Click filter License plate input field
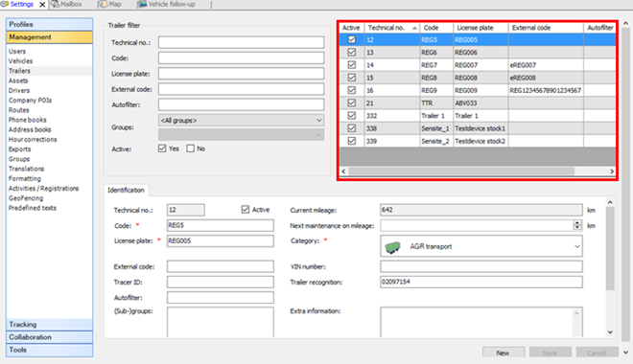The width and height of the screenshot is (633, 364). (241, 74)
